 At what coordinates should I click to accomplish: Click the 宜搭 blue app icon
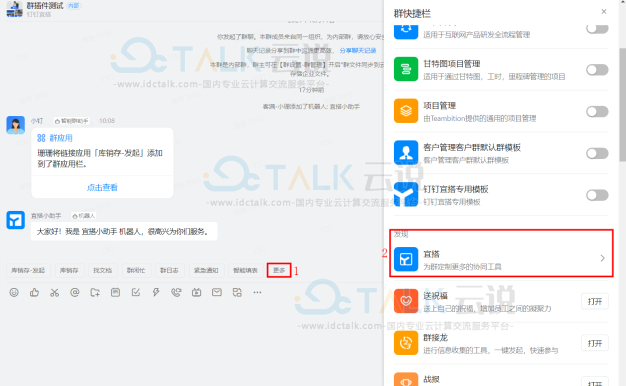pos(406,259)
